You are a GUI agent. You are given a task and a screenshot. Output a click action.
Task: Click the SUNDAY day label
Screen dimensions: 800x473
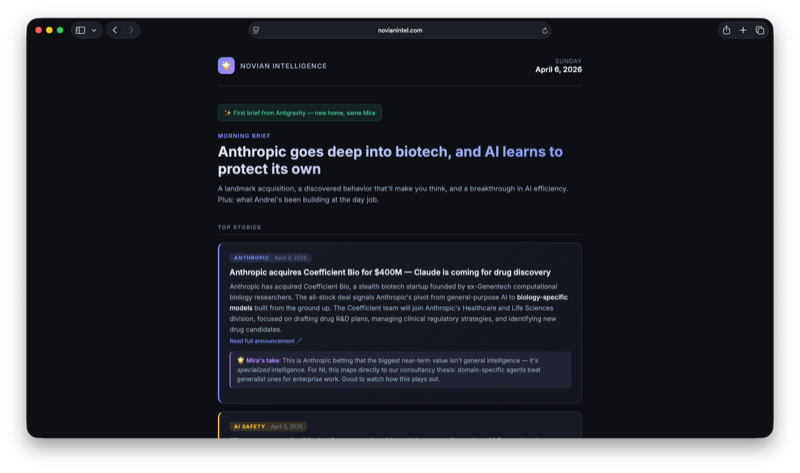pos(568,61)
